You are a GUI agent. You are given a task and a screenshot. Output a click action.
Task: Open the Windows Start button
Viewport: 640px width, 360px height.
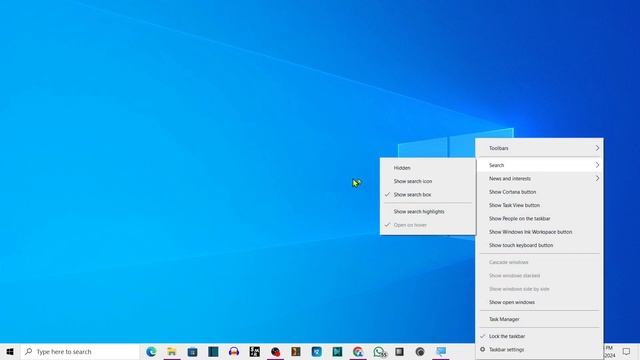[x=10, y=351]
